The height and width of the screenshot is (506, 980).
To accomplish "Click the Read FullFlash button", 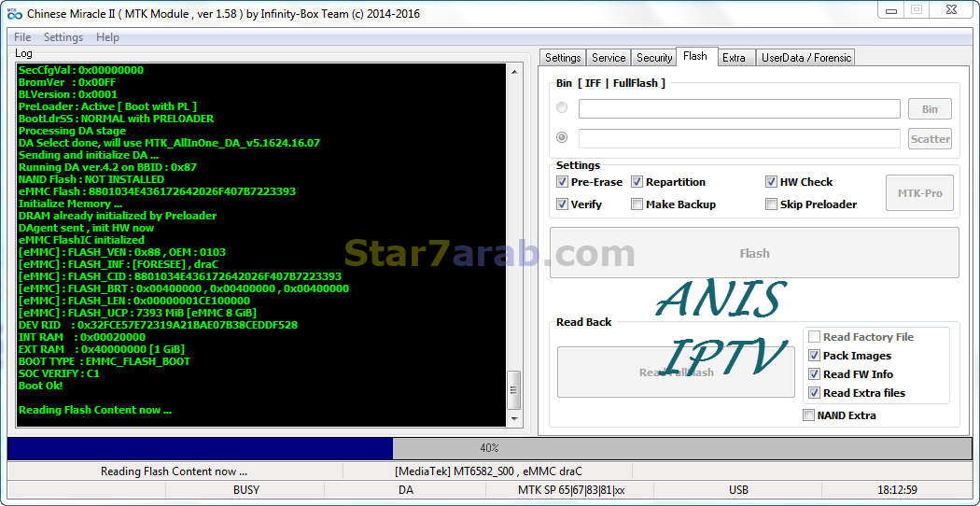I will 677,372.
